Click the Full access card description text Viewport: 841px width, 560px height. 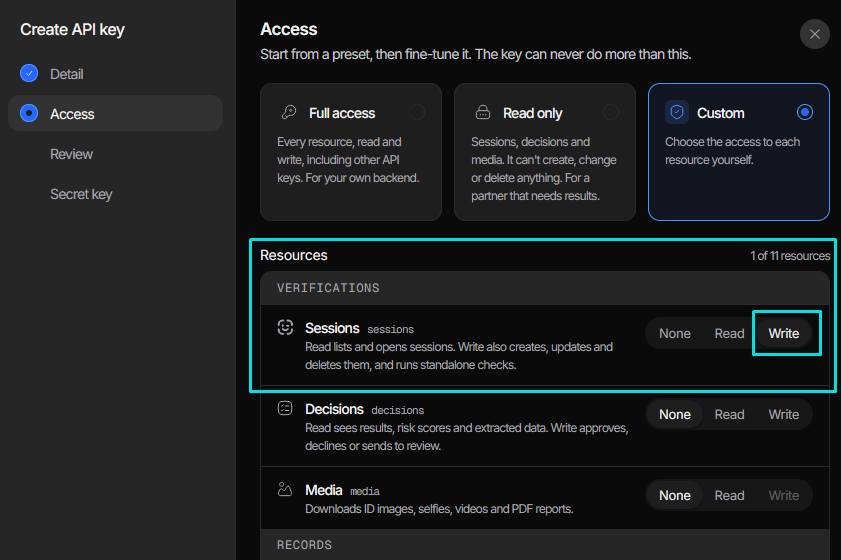click(x=348, y=160)
